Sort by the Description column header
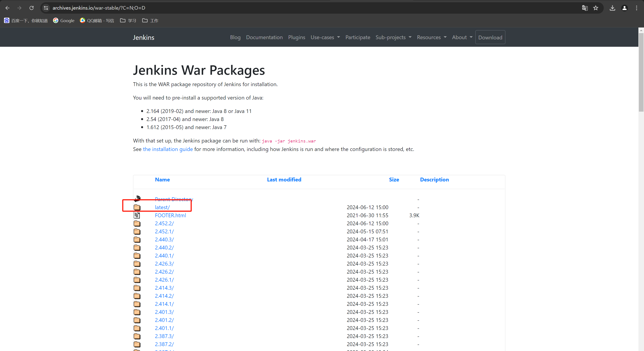644x351 pixels. click(x=434, y=180)
